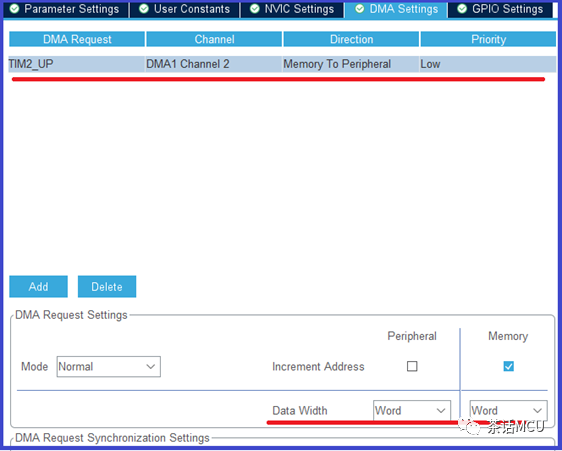
Task: Click the Parameter Settings green check icon
Action: coord(14,9)
